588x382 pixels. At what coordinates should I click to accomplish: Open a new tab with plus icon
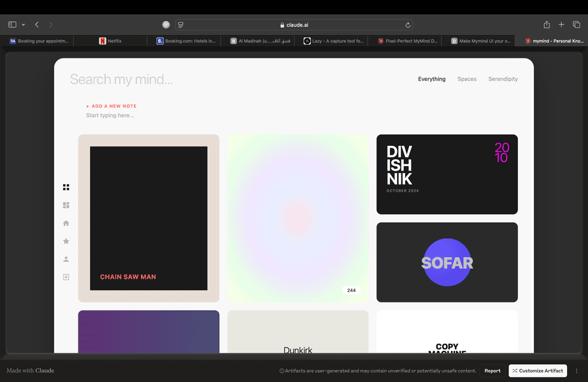point(561,25)
